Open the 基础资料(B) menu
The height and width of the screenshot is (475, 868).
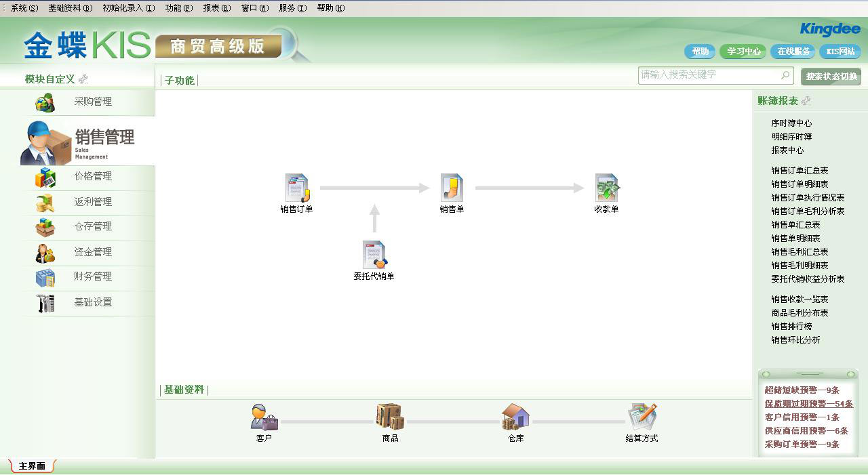(x=70, y=8)
